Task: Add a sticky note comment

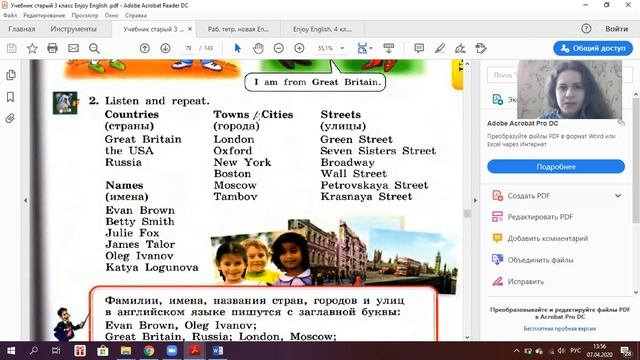Action: pyautogui.click(x=419, y=48)
